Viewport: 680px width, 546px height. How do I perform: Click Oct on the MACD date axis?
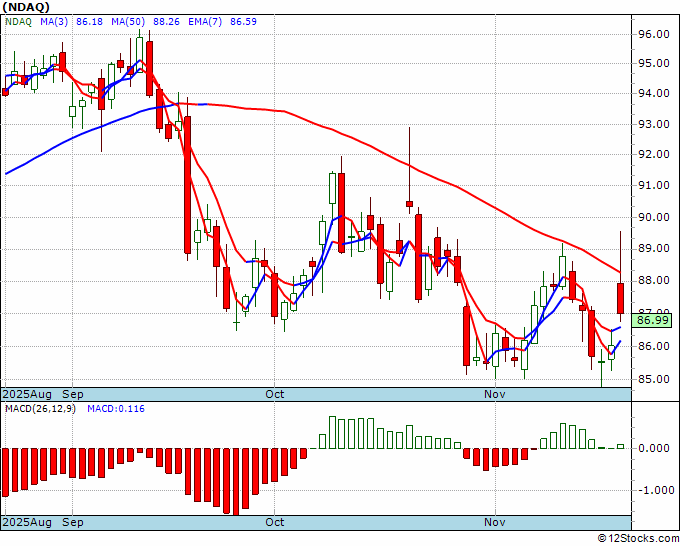(x=275, y=522)
